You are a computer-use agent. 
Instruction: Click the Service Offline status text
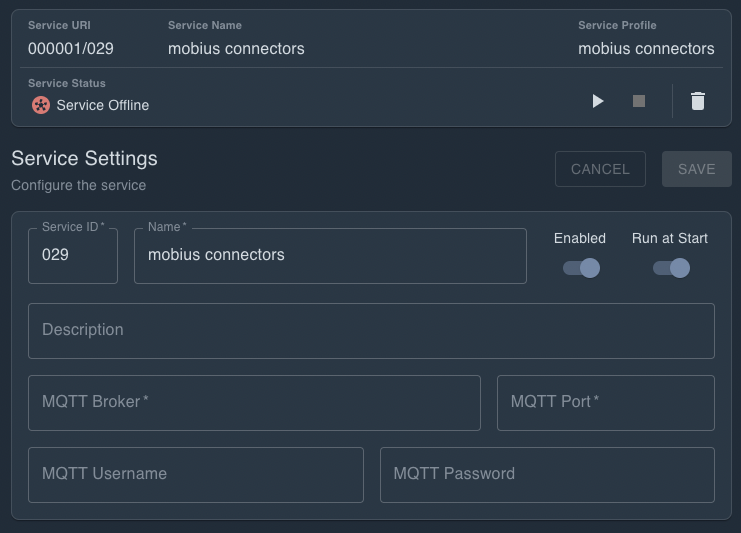point(103,105)
